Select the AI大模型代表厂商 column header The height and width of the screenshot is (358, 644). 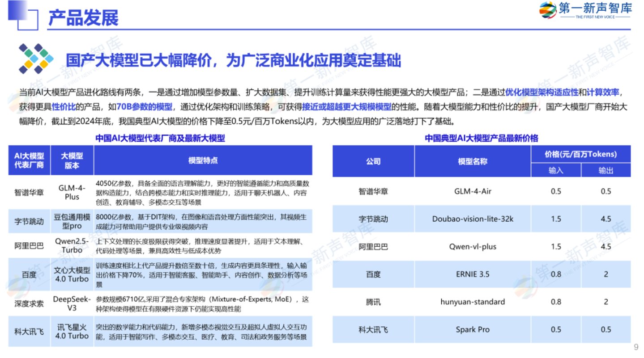tap(29, 160)
